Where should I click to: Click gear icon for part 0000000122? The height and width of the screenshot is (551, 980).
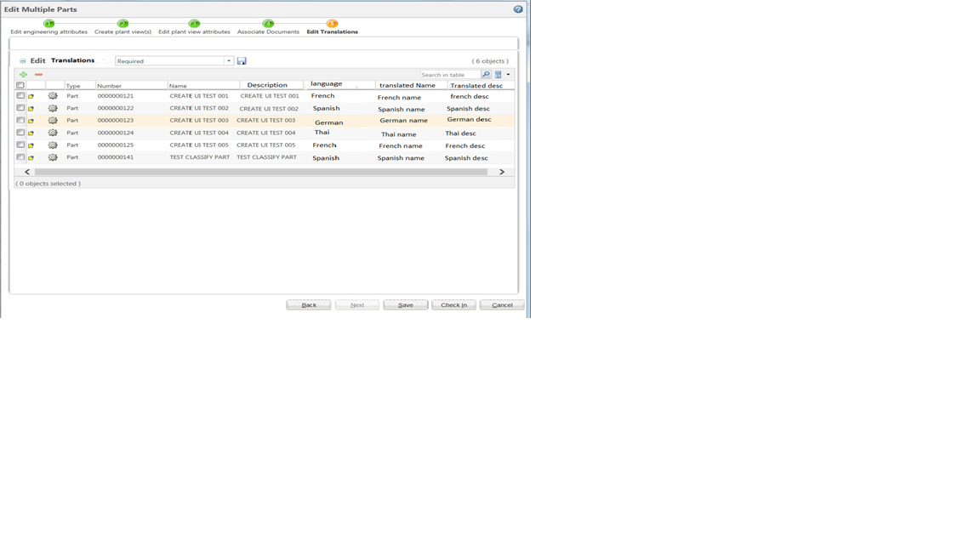(53, 108)
